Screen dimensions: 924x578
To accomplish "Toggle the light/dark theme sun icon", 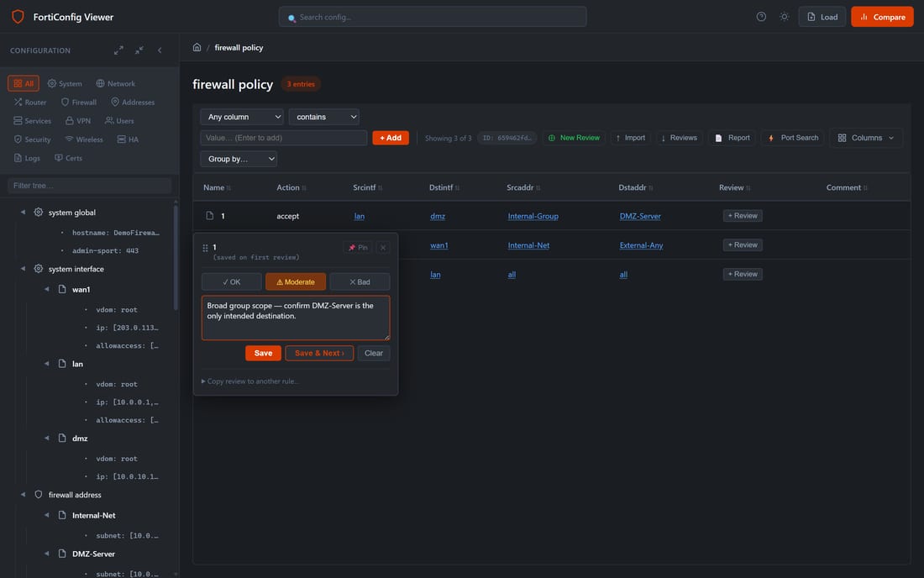I will pyautogui.click(x=784, y=17).
